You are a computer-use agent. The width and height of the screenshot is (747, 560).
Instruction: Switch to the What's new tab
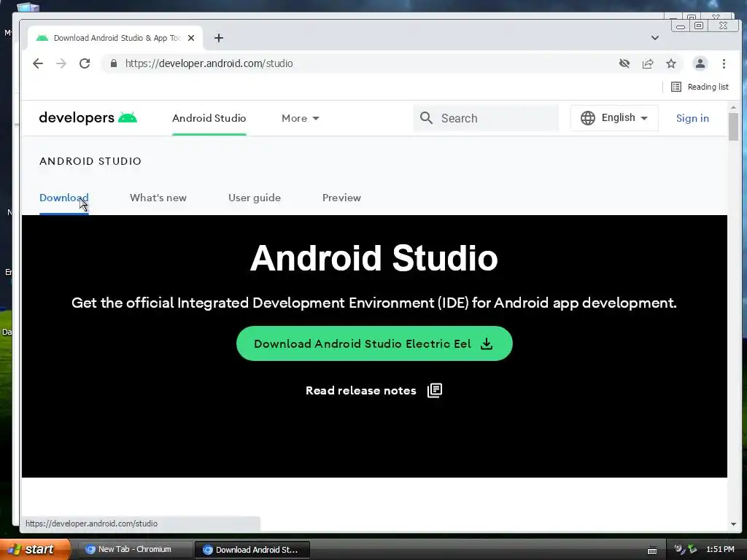pyautogui.click(x=158, y=198)
